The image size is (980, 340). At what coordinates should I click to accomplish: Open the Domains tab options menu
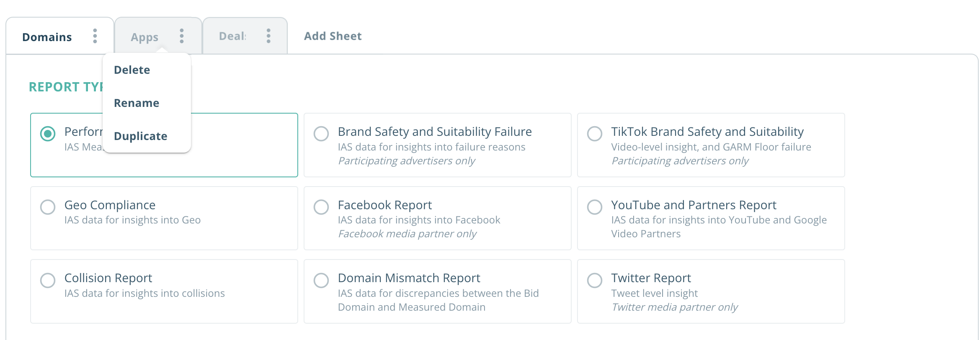pos(95,36)
